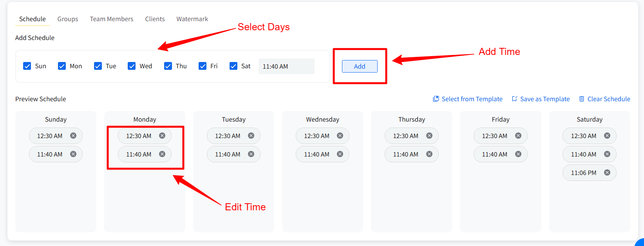Viewport: 644px width, 246px height.
Task: Click the Select from Template icon
Action: [436, 99]
